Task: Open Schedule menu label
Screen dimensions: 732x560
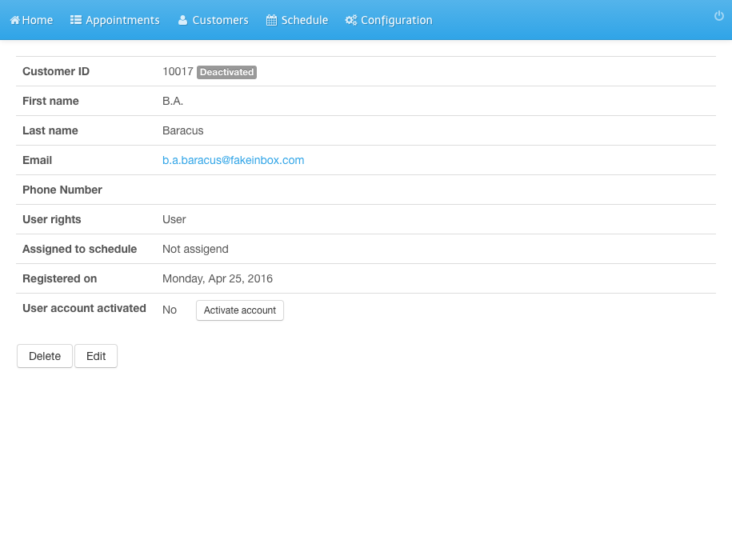Action: click(304, 20)
